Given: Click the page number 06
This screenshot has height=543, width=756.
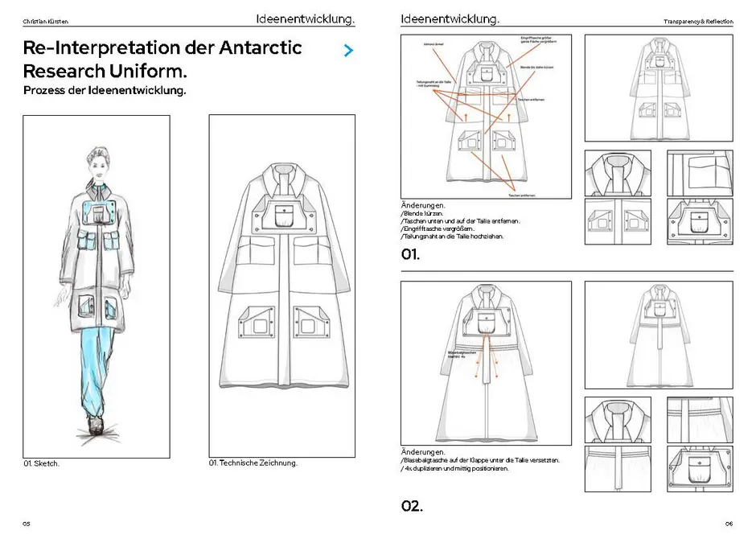Looking at the screenshot, I should 729,524.
